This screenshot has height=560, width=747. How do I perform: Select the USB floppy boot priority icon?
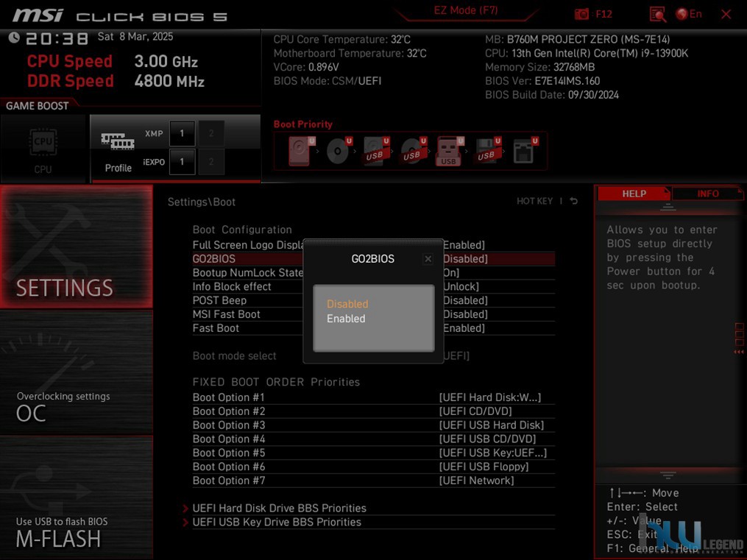[487, 150]
